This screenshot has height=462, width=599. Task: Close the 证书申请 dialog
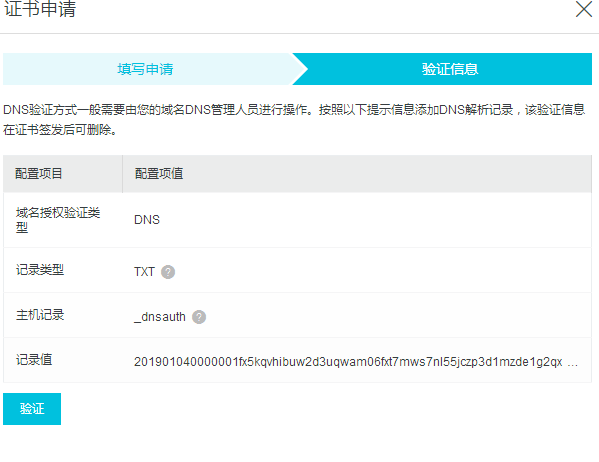584,9
